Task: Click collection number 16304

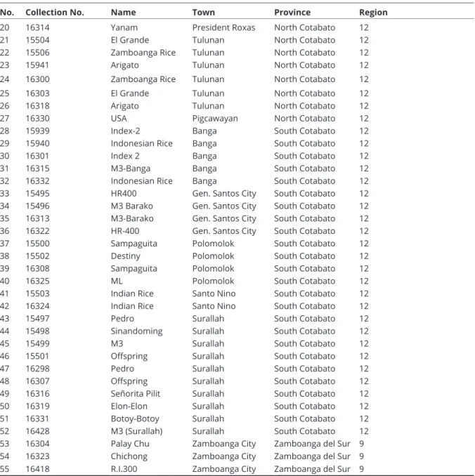Action: (37, 443)
